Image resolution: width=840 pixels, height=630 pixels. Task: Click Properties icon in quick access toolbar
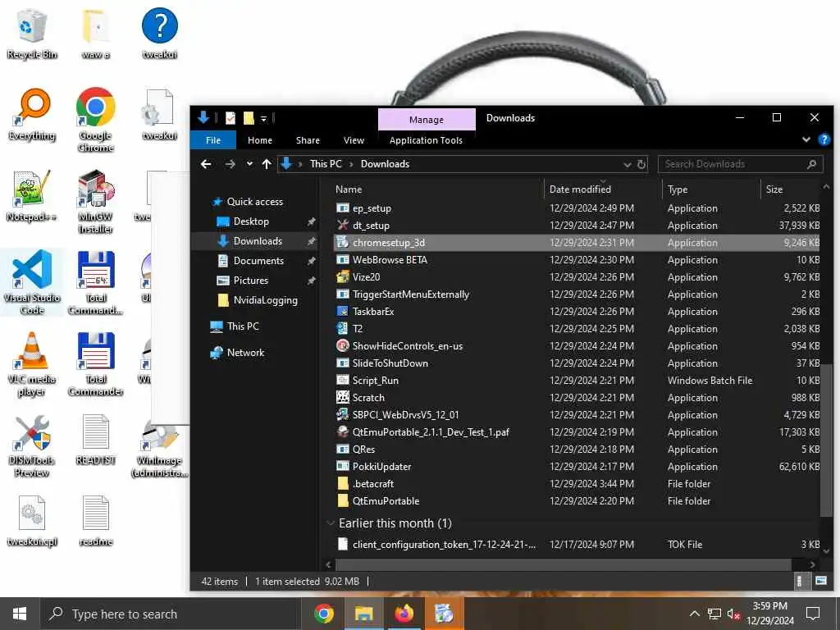(x=231, y=118)
